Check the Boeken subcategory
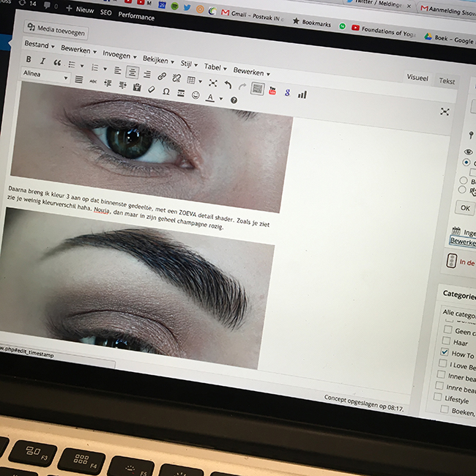Screen dimensions: 476x476 (445, 409)
